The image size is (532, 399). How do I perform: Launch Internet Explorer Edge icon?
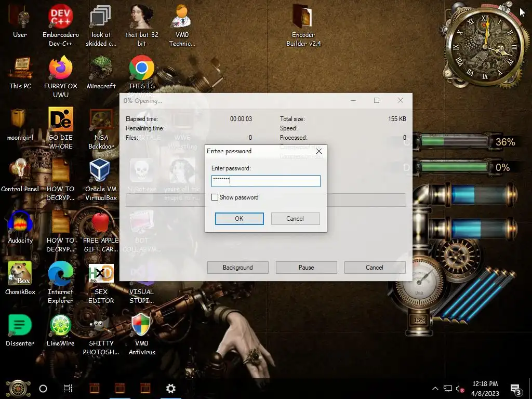60,282
